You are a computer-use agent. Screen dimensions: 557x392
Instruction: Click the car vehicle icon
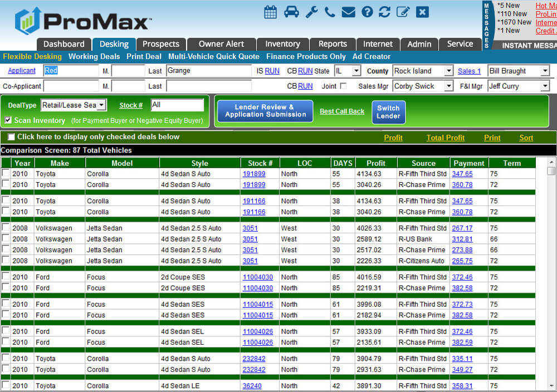click(291, 12)
